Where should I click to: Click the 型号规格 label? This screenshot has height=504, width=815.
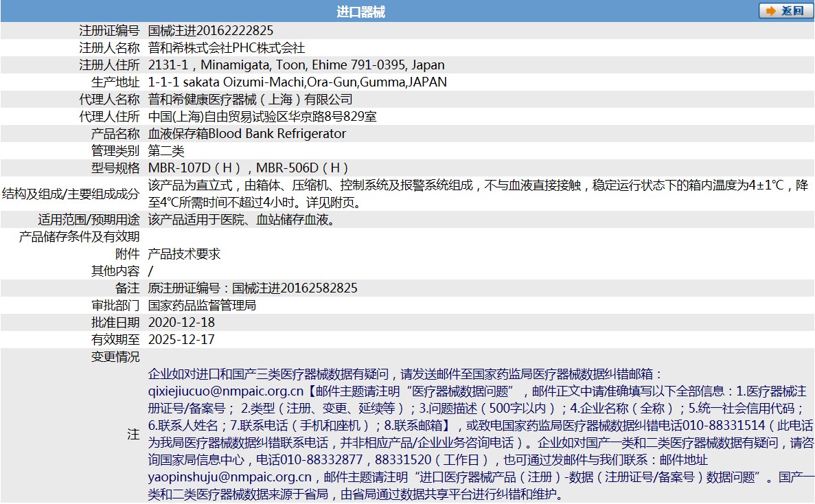pos(115,168)
